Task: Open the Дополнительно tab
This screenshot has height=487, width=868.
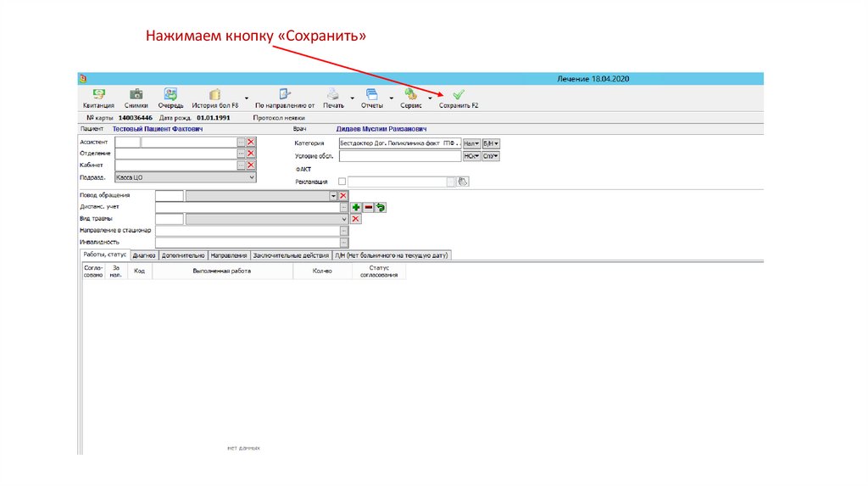Action: coord(183,255)
